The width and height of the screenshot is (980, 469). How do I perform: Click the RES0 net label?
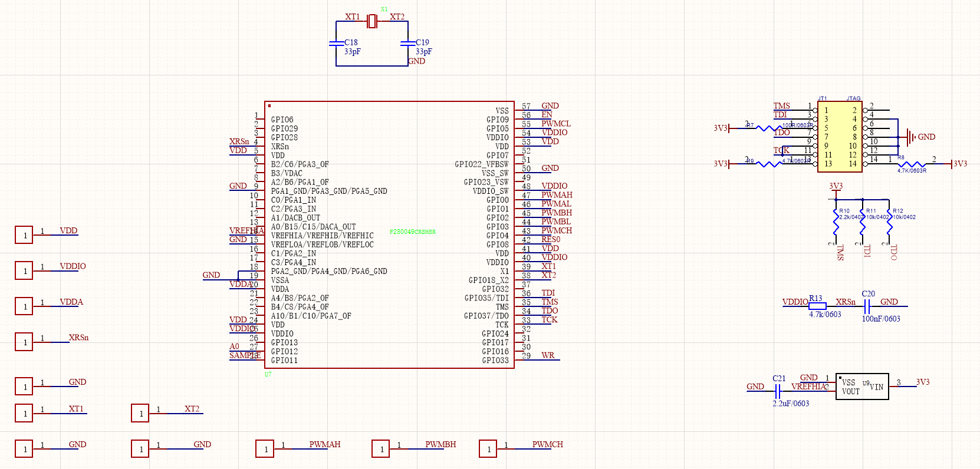tap(551, 239)
